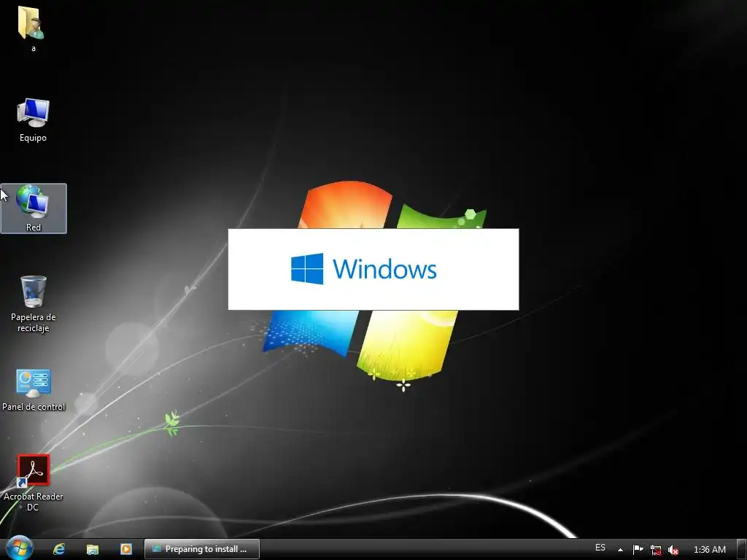
Task: Open Windows Explorer from the taskbar
Action: coord(93,549)
